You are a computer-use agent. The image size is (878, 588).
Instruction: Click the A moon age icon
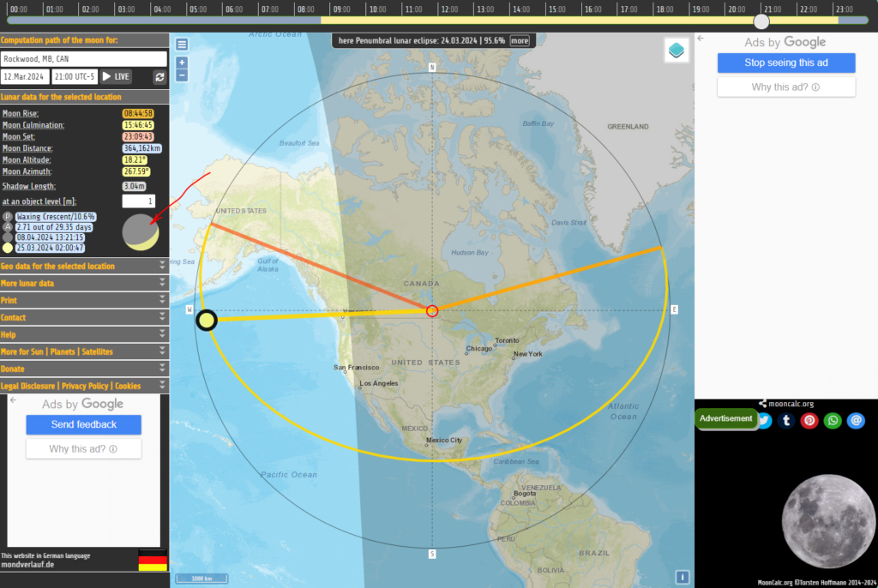(x=7, y=227)
